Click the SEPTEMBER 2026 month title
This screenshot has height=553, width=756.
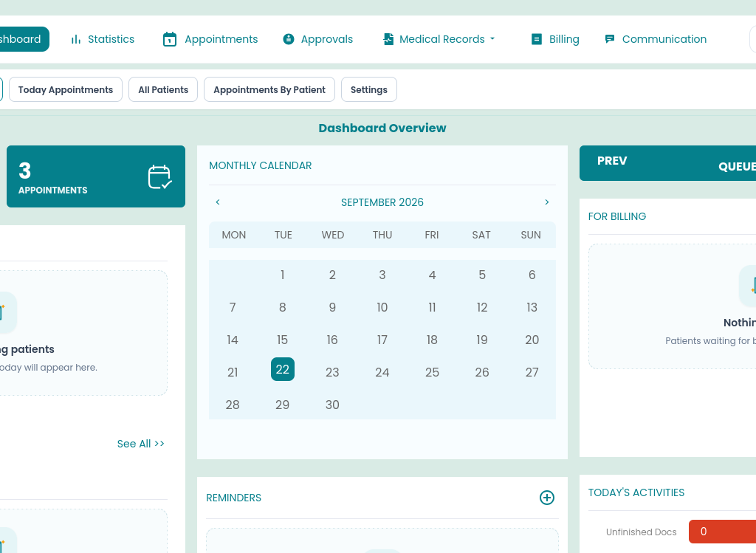(382, 202)
